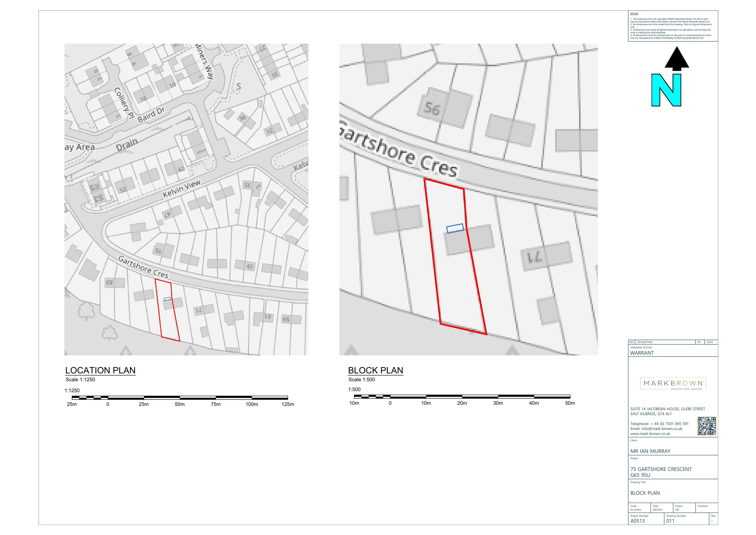The image size is (756, 535).
Task: Click the date '08/2025'
Action: [x=658, y=510]
